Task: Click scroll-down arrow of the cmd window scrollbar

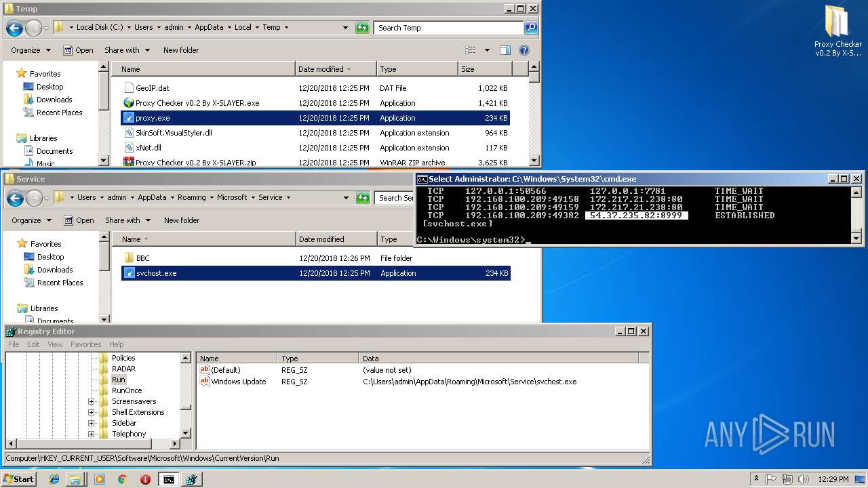Action: [856, 239]
